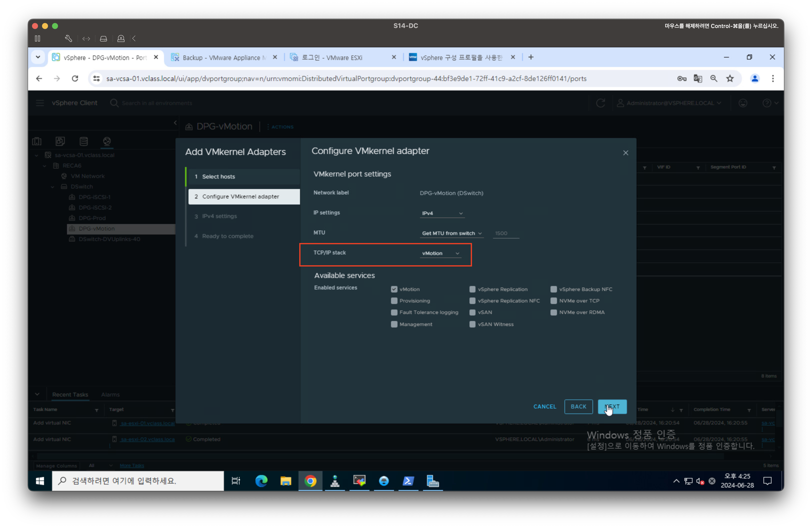
Task: Open the Get MTU from switch dropdown
Action: (451, 233)
